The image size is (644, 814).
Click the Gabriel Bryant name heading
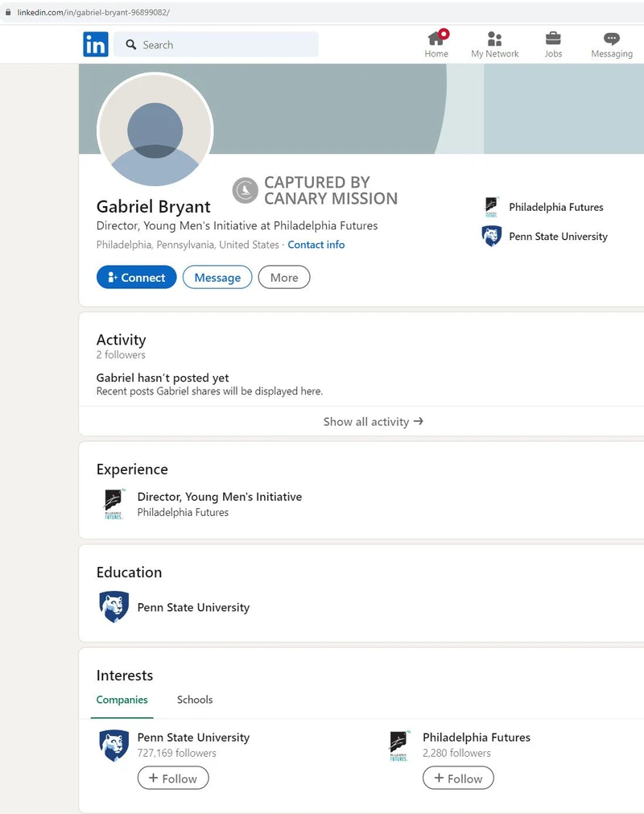pyautogui.click(x=153, y=206)
